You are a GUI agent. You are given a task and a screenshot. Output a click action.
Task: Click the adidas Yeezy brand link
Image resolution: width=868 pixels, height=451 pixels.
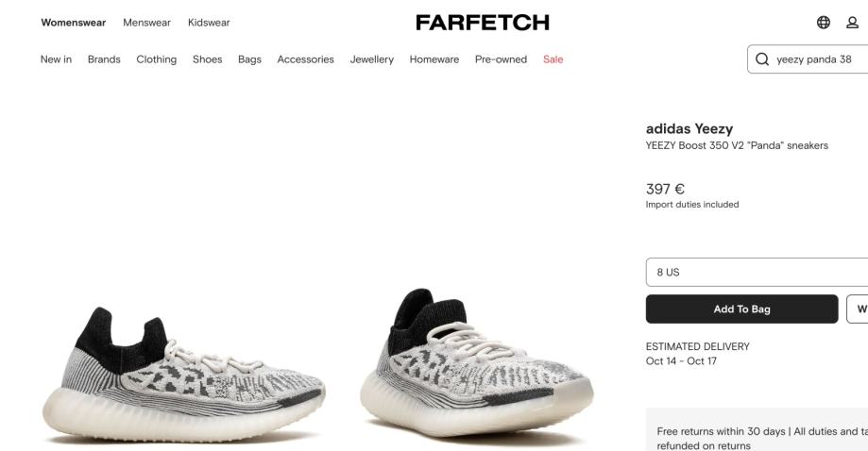(689, 128)
